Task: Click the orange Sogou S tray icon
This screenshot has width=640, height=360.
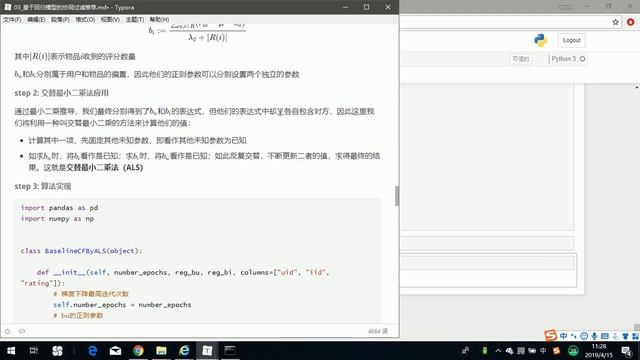Action: coord(556,351)
